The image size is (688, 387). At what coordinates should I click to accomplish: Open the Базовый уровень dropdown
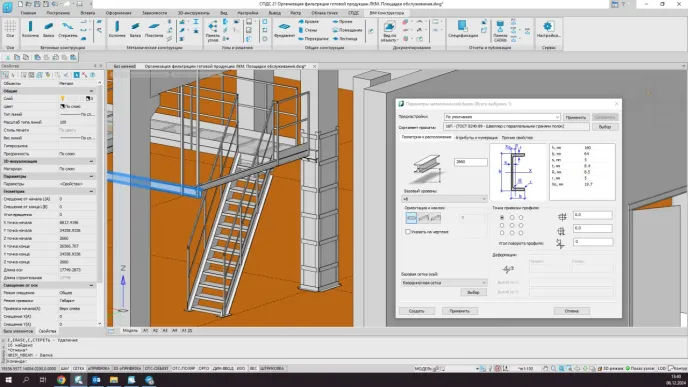[x=445, y=199]
